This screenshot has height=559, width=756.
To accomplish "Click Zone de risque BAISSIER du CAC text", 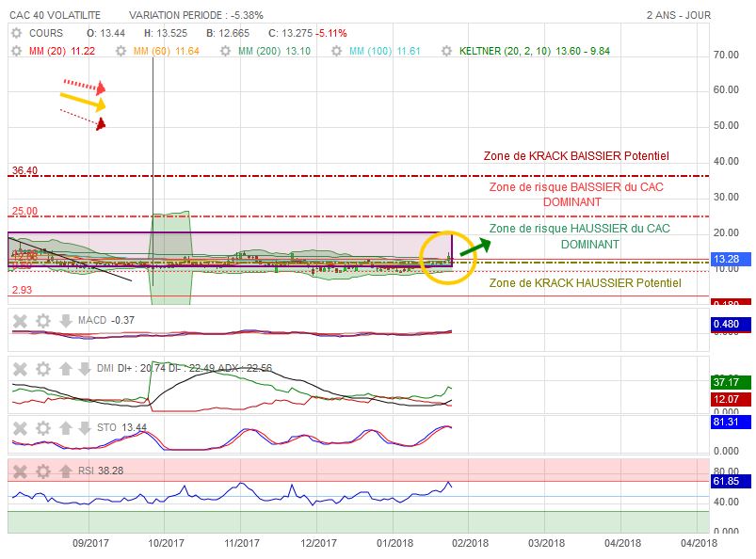I will pos(576,187).
